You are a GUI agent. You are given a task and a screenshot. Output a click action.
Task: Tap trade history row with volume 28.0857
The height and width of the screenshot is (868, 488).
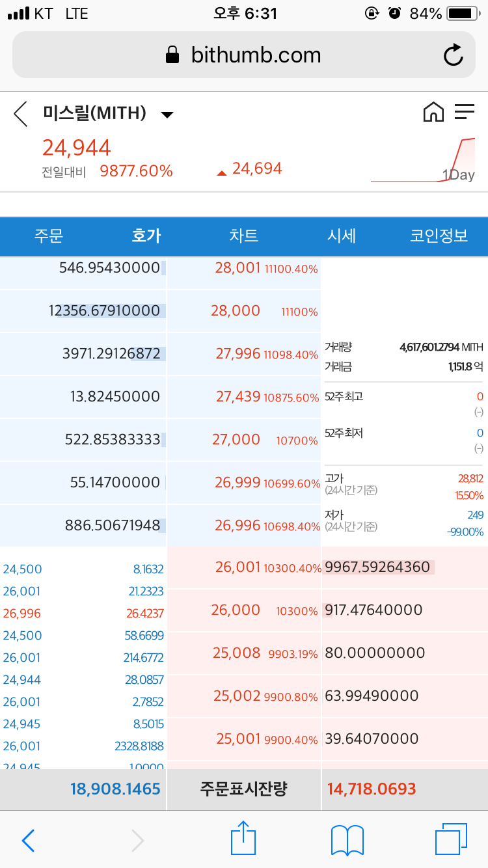pos(83,680)
